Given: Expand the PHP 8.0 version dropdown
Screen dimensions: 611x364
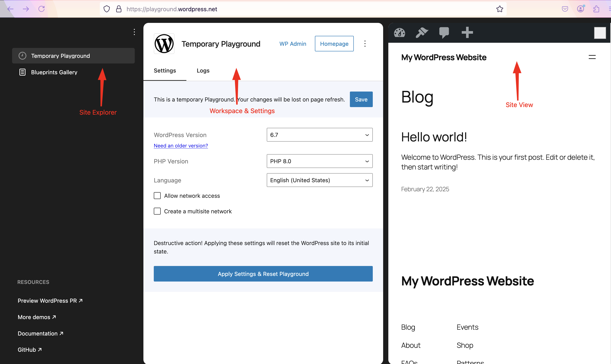Looking at the screenshot, I should click(x=319, y=161).
